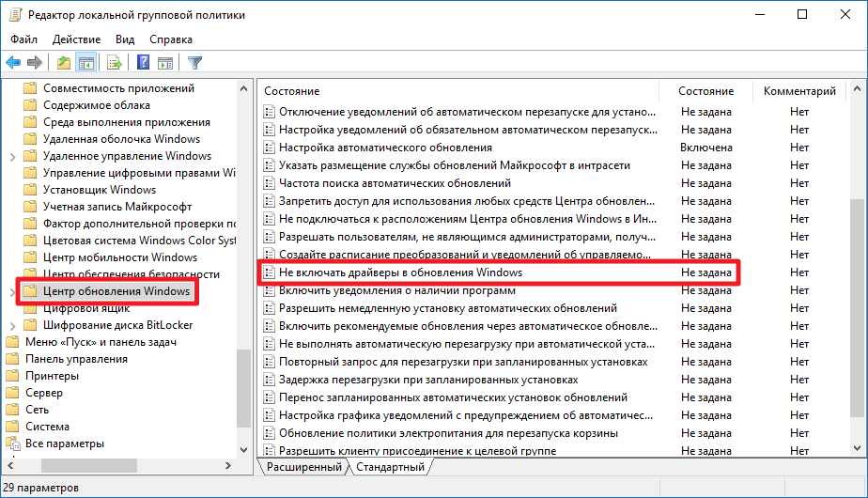Select 'Меню «Пуск» и панель задач' folder
Viewport: 868px width, 498px height.
(101, 342)
